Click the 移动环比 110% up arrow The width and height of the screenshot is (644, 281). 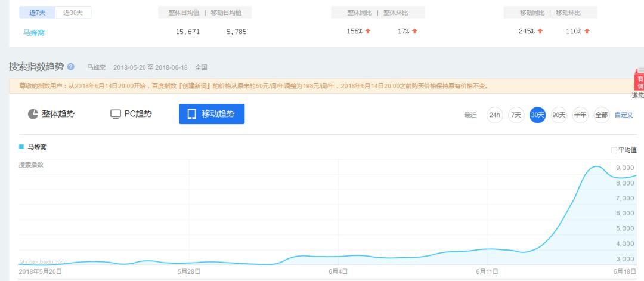(587, 31)
